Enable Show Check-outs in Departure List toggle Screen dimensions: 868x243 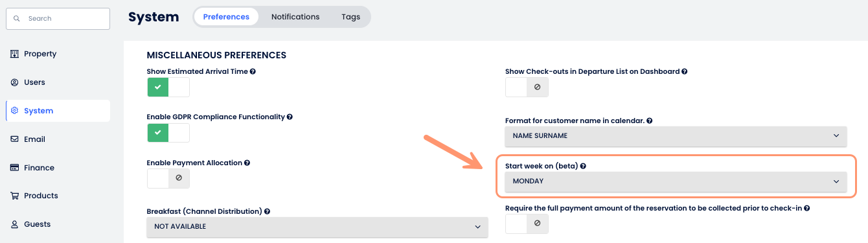[x=527, y=87]
